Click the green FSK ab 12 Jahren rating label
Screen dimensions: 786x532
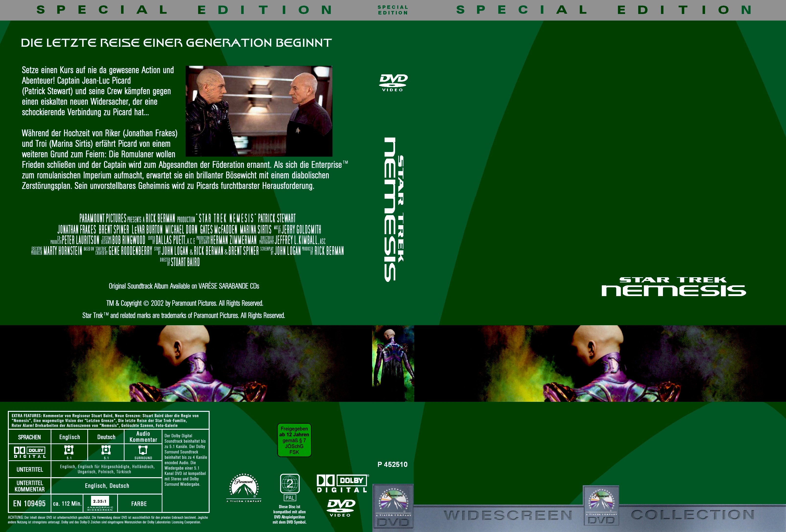(x=294, y=440)
